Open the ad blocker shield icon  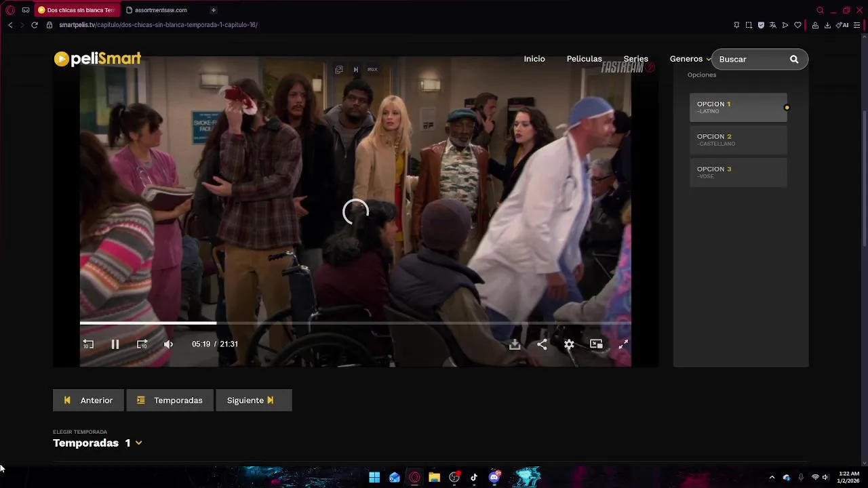click(x=761, y=25)
